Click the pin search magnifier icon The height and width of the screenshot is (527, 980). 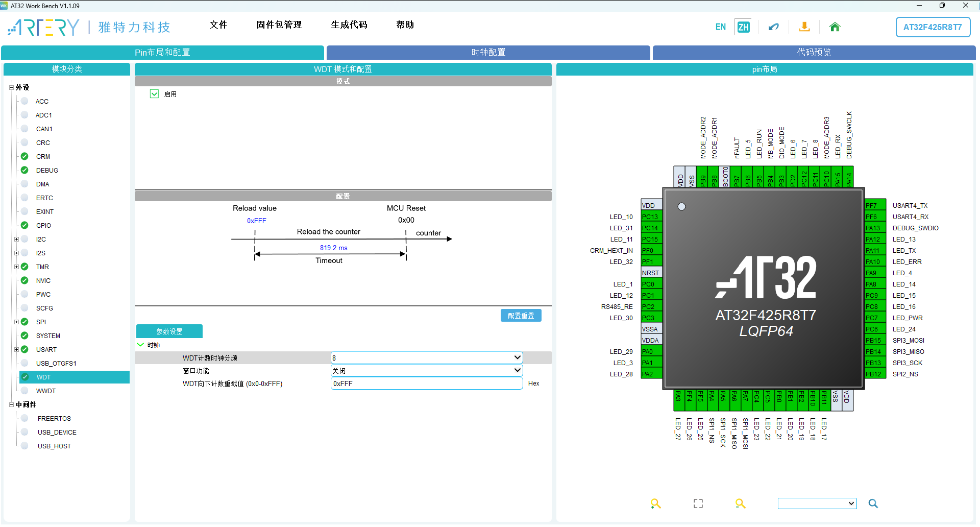(x=873, y=504)
